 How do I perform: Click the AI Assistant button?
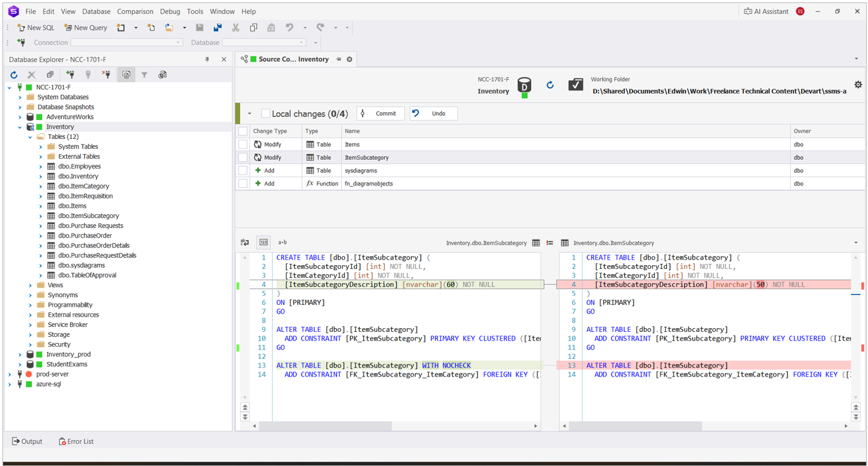coord(766,11)
